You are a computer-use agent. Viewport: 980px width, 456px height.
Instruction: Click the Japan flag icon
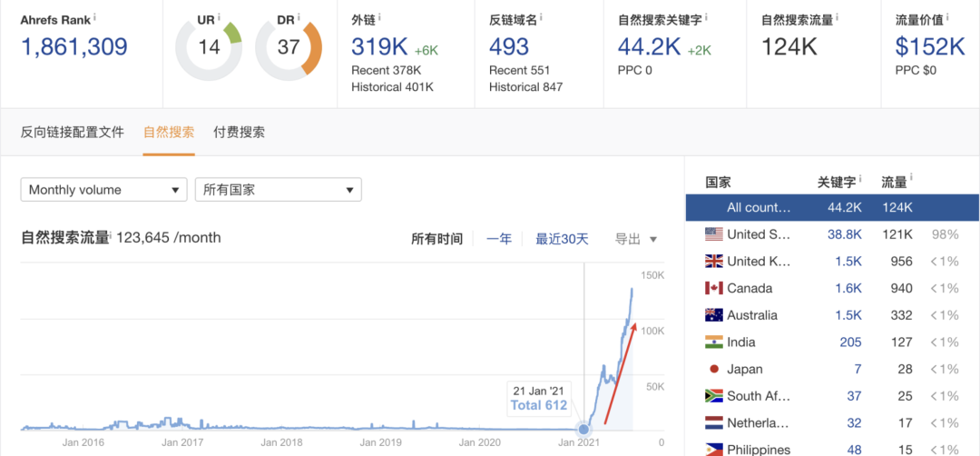(714, 369)
